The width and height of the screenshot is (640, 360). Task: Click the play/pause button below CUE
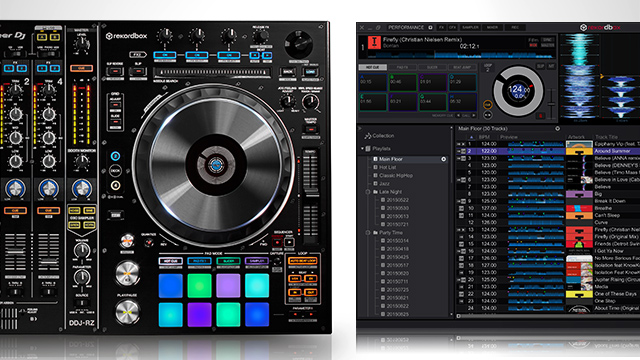[x=487, y=115]
